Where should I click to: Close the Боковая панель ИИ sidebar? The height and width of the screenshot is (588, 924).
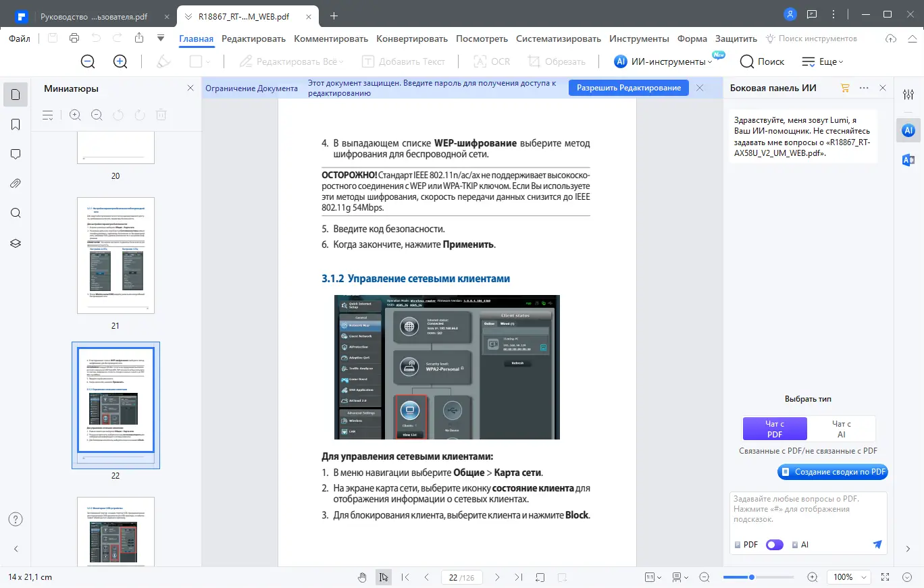(x=883, y=88)
